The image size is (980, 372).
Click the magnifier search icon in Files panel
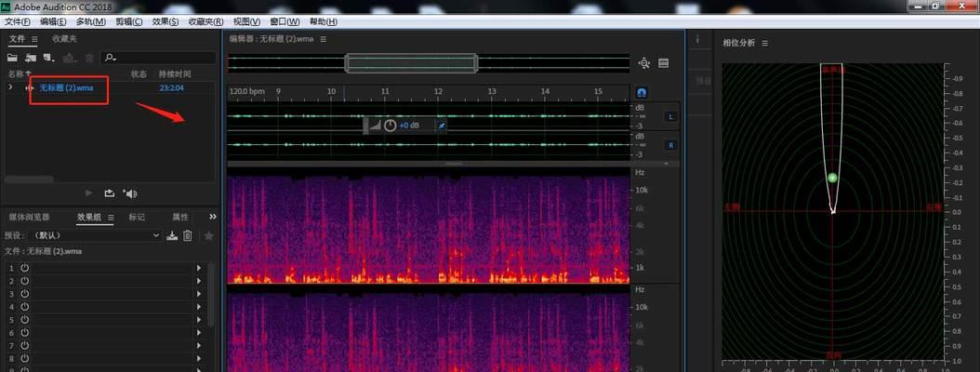110,58
